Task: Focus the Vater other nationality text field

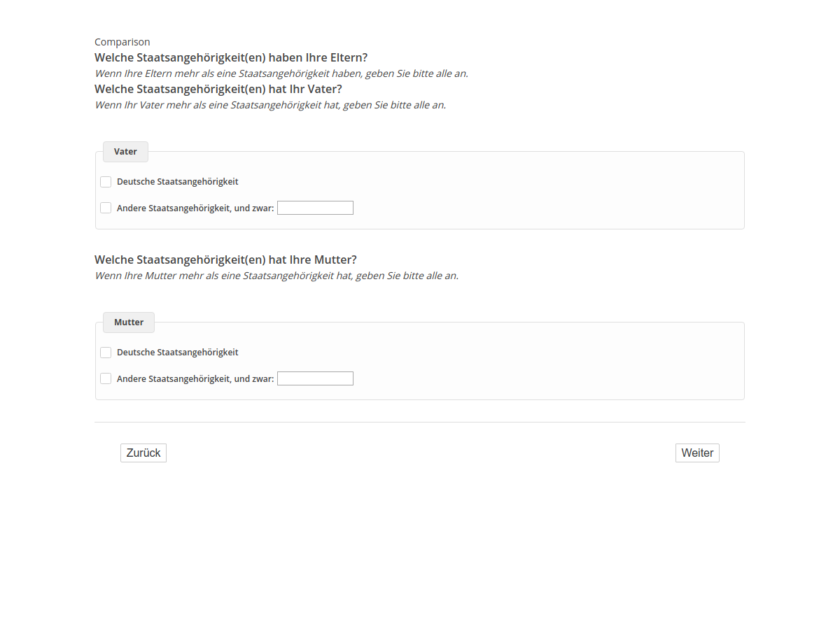Action: [x=315, y=208]
